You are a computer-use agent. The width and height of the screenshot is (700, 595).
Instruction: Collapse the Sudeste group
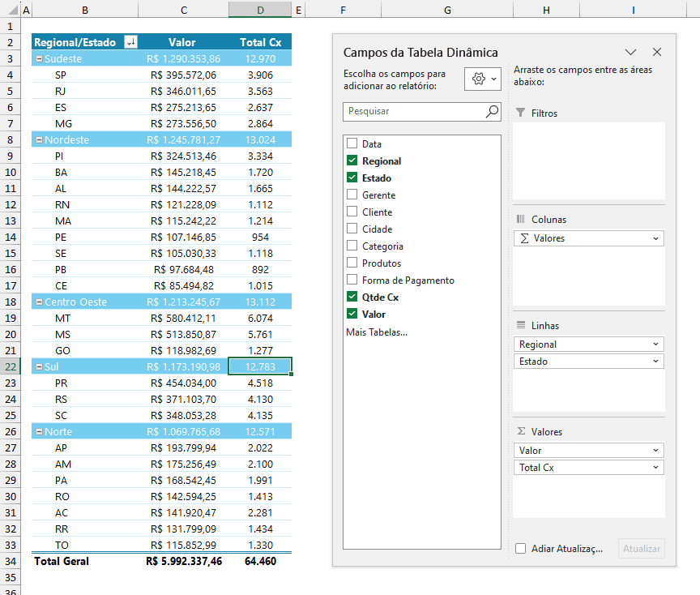coord(39,58)
